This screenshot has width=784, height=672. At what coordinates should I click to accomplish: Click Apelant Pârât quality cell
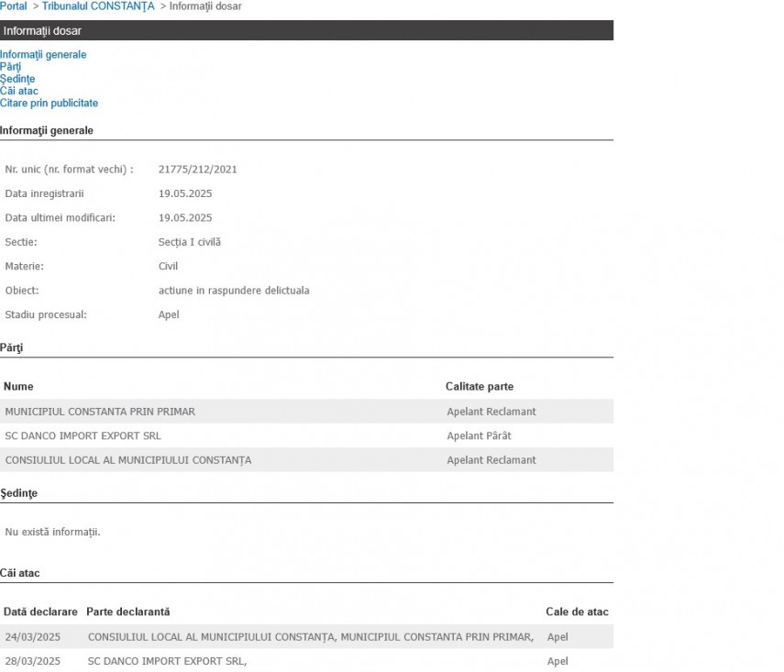[479, 435]
